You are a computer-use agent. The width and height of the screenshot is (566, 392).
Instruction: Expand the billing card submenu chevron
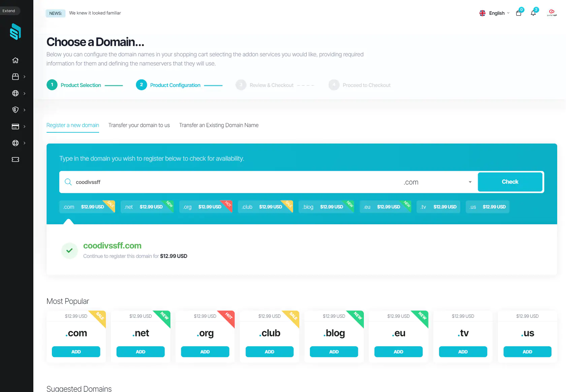[24, 126]
